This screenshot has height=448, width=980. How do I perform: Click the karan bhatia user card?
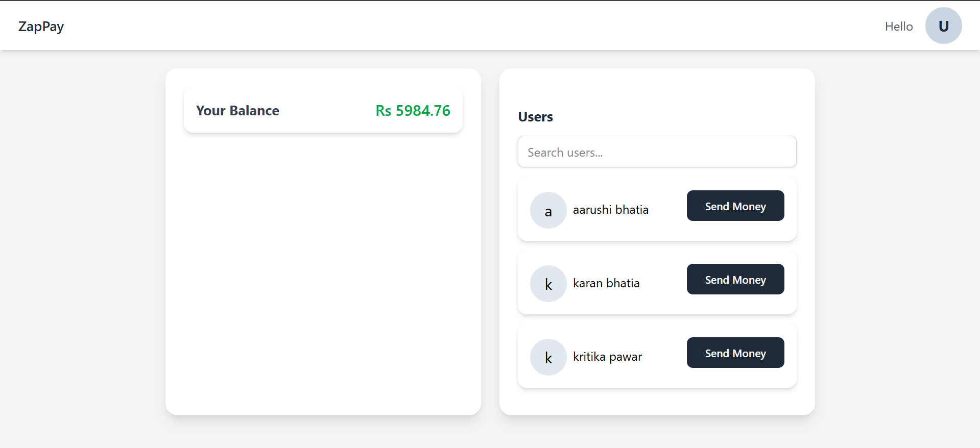(657, 283)
